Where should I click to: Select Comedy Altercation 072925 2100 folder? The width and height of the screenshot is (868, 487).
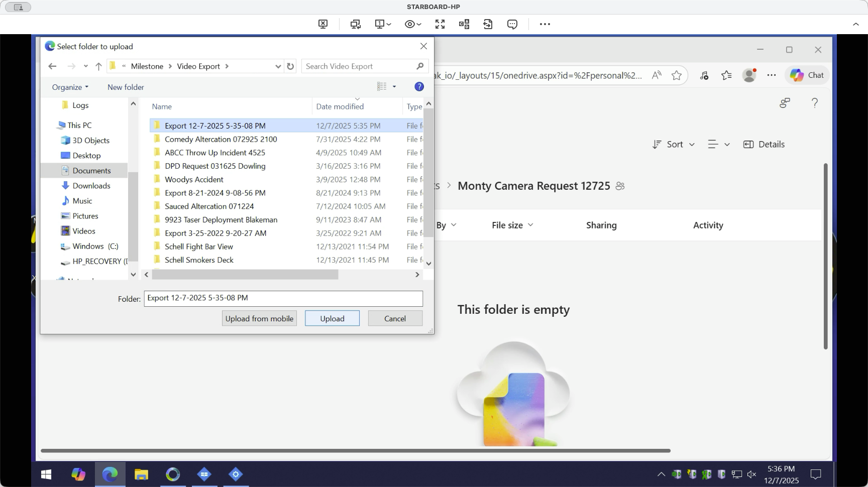click(221, 139)
